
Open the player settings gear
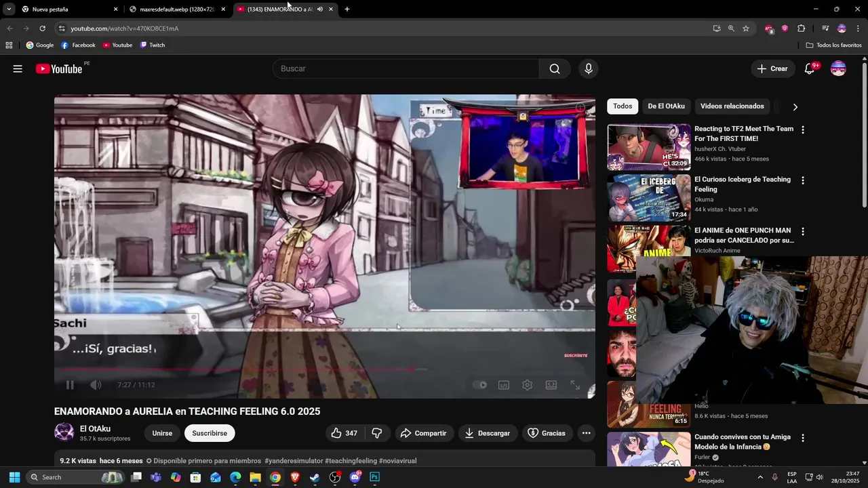[527, 385]
